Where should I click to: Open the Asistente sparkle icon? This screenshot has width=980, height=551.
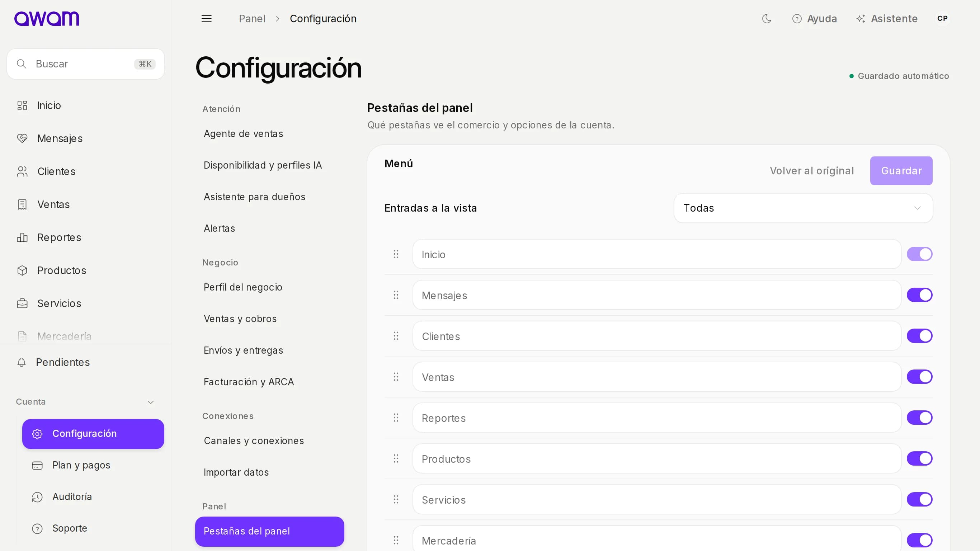point(861,19)
